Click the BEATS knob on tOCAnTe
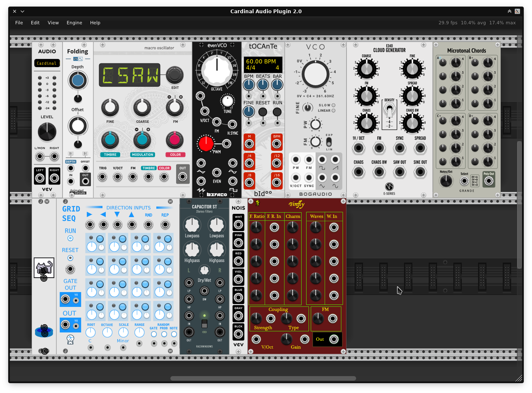 (263, 85)
